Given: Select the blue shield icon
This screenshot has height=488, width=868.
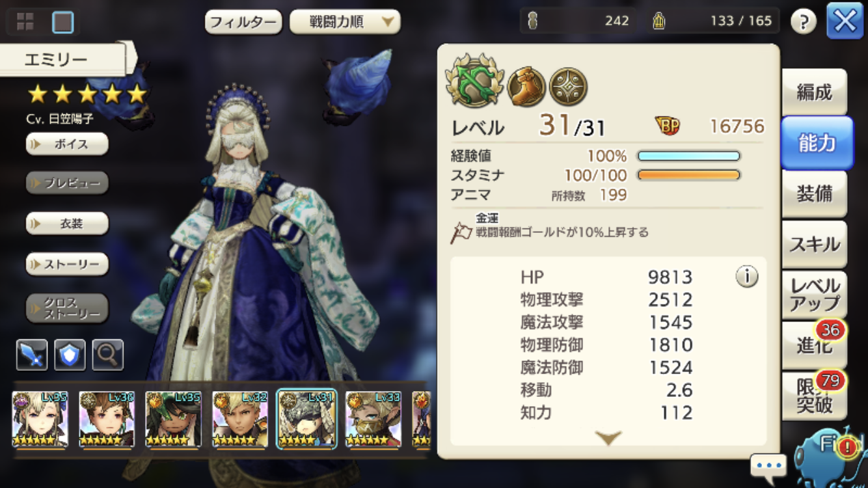Looking at the screenshot, I should coord(70,355).
